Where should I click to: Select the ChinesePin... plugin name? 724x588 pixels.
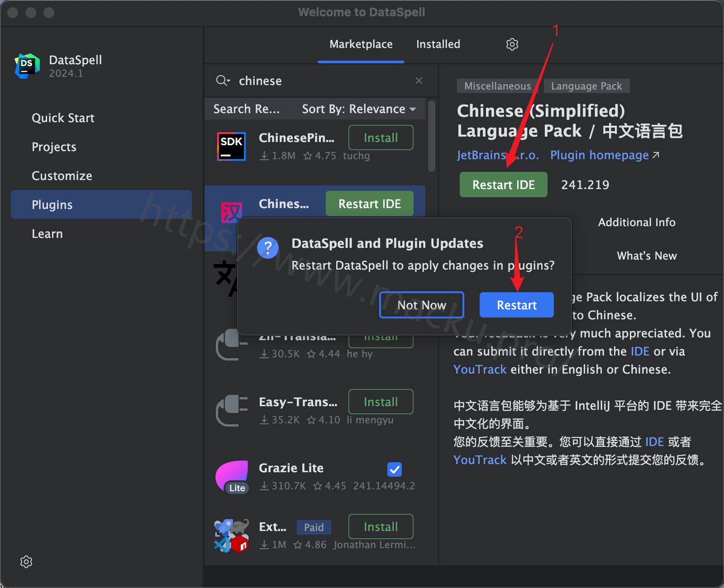tap(297, 138)
